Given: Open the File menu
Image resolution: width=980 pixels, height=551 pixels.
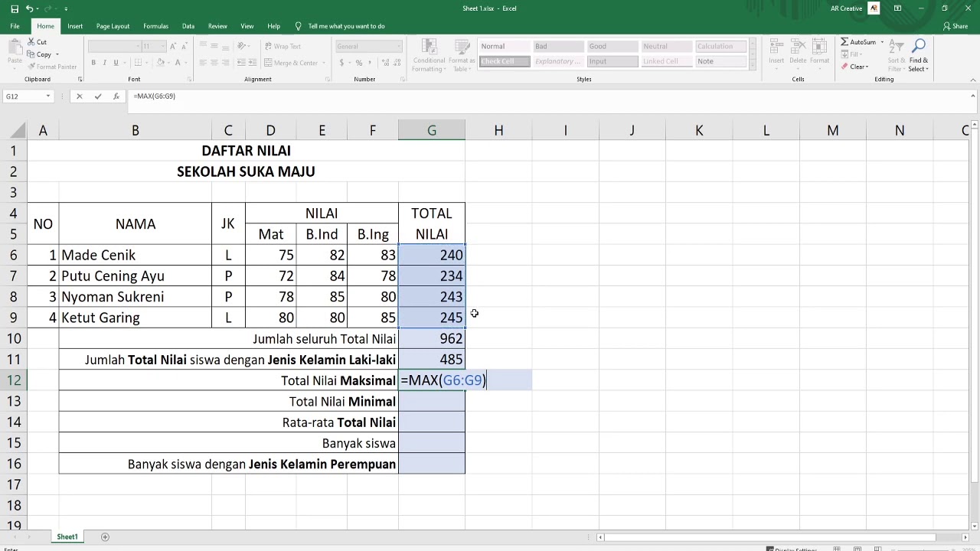Looking at the screenshot, I should tap(15, 26).
